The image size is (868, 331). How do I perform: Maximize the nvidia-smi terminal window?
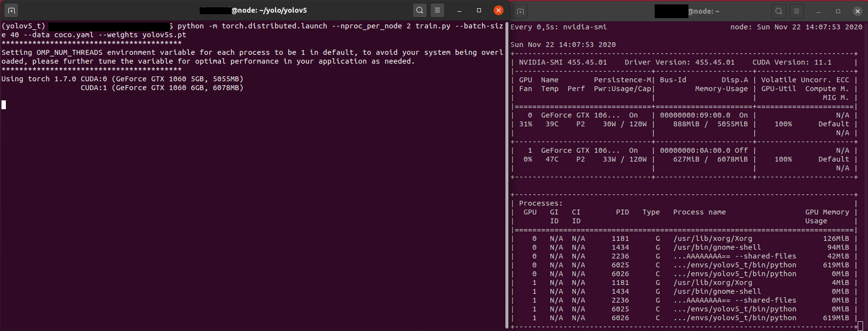point(838,11)
